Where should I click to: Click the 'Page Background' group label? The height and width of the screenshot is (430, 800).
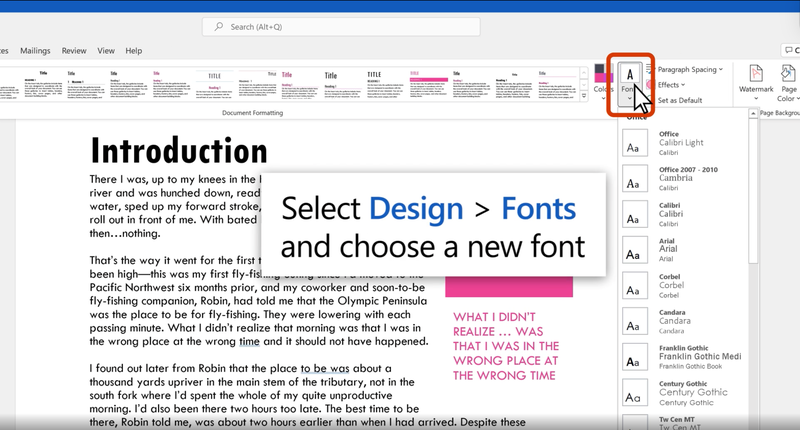click(x=779, y=113)
